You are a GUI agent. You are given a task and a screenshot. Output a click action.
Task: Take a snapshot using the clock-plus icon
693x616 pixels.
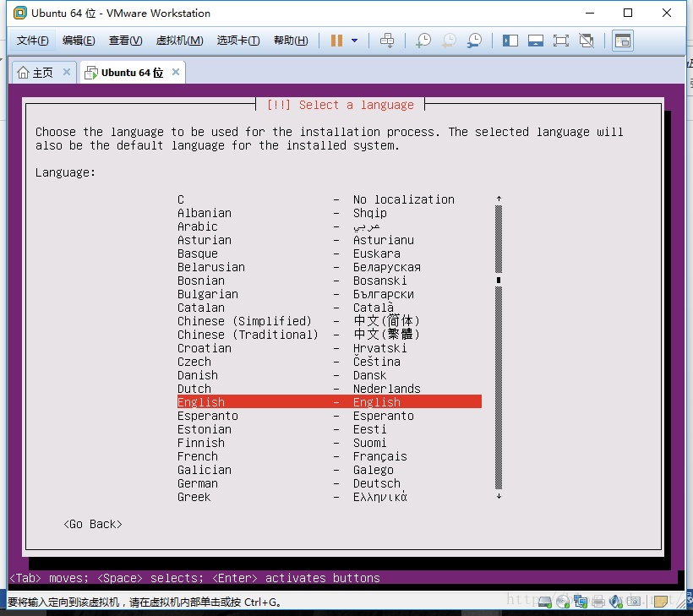(423, 41)
